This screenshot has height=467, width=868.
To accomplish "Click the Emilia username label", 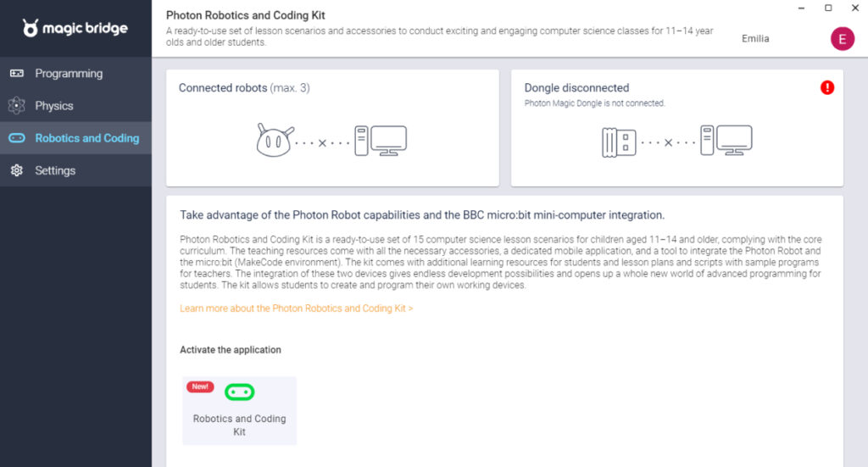I will point(755,39).
